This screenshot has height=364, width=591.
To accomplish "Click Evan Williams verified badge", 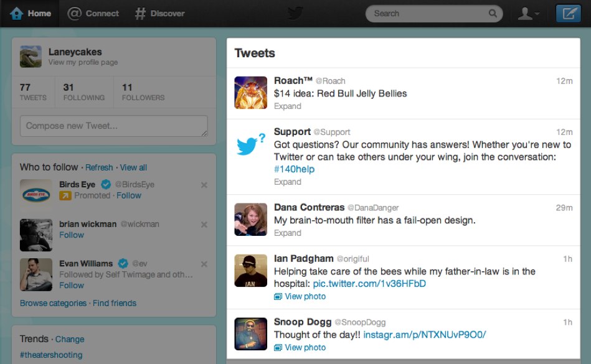I will tap(123, 263).
